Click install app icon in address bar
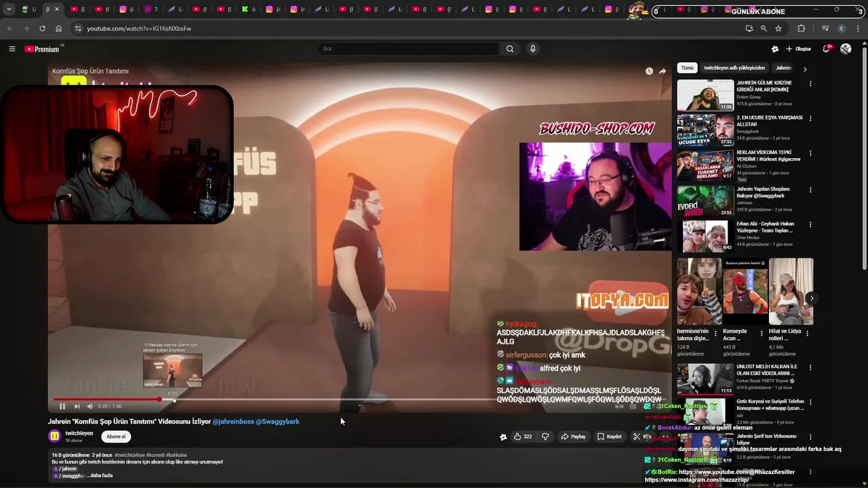Viewport: 868px width, 488px height. pyautogui.click(x=749, y=28)
